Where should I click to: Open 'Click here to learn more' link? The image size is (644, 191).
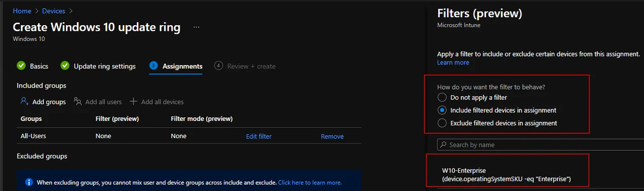tap(310, 182)
